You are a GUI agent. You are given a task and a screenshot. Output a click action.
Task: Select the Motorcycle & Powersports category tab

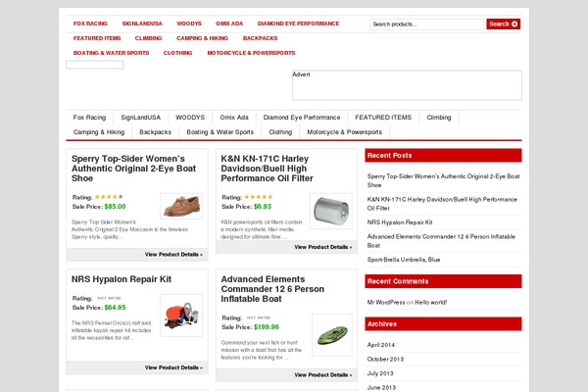(x=345, y=132)
